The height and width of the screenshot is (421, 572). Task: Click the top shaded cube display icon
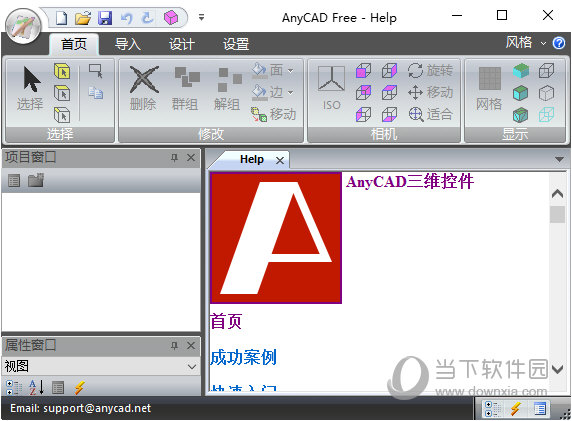coord(521,70)
